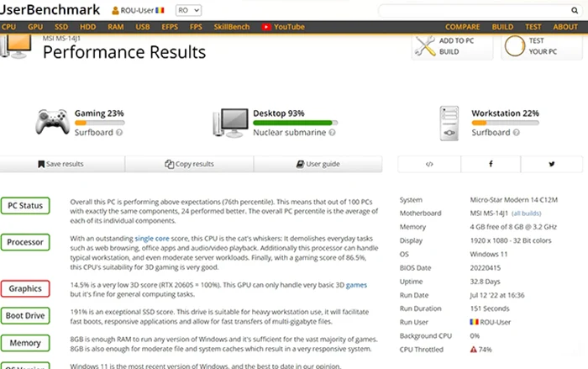Viewport: 588px width, 369px height.
Task: Click Save results button
Action: 62,164
